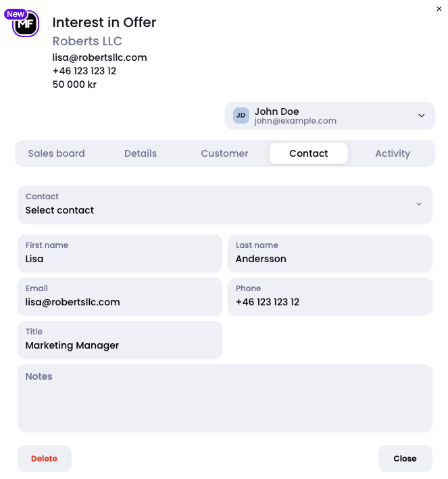448x479 pixels.
Task: Close the dialog with the X icon
Action: pos(440,9)
